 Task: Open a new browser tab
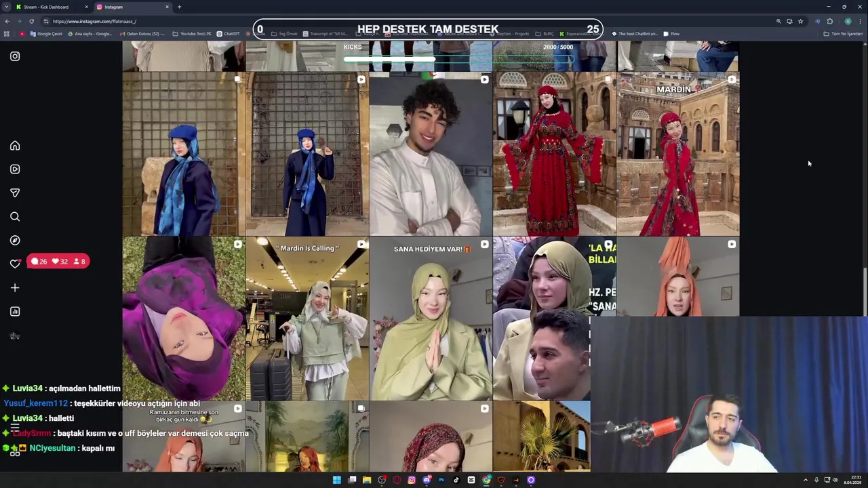point(179,7)
